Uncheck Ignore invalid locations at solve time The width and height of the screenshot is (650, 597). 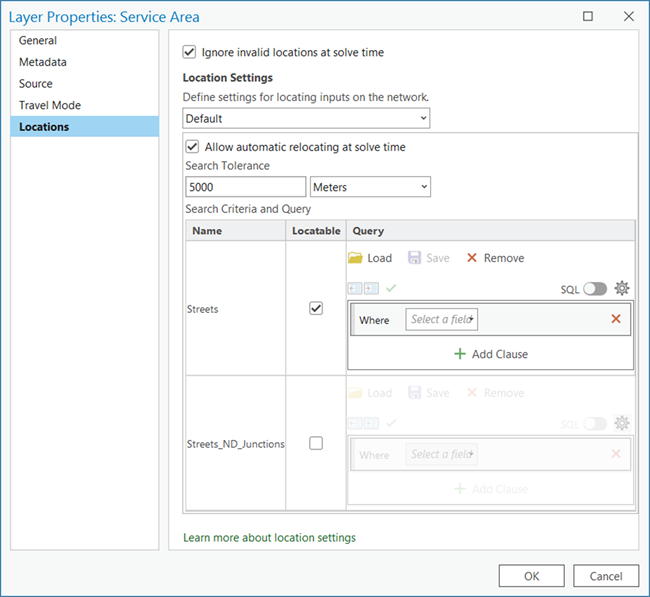190,52
